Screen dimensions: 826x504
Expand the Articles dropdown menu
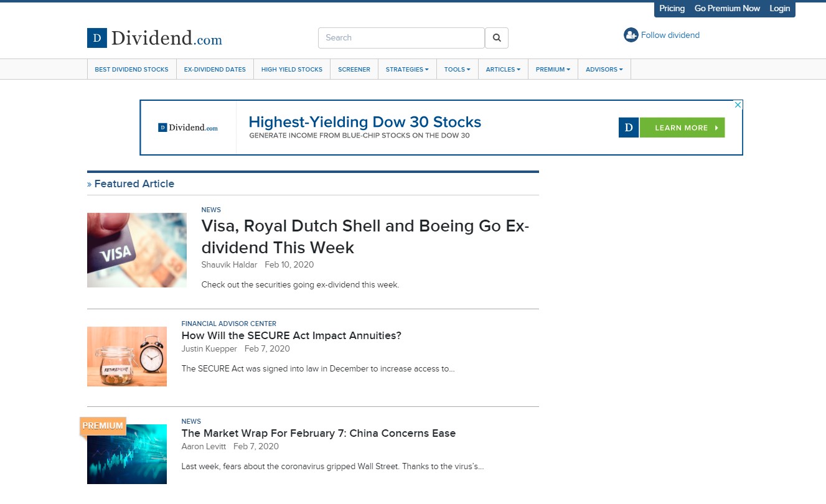point(503,70)
